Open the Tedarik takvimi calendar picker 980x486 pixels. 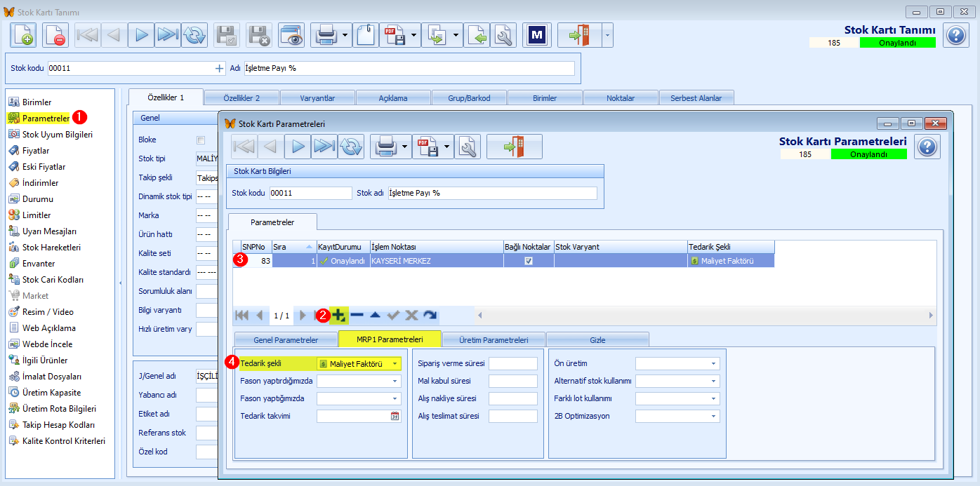[x=395, y=416]
